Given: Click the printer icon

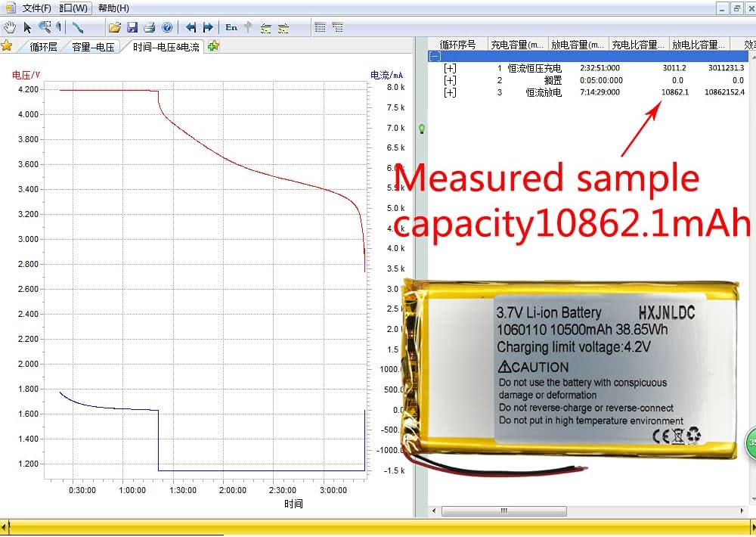Looking at the screenshot, I should click(150, 27).
